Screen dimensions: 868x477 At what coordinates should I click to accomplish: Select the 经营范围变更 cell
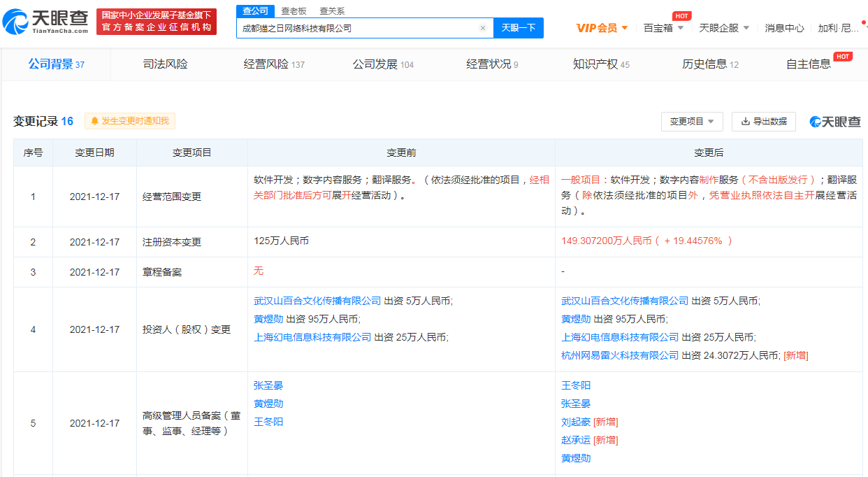[192, 197]
